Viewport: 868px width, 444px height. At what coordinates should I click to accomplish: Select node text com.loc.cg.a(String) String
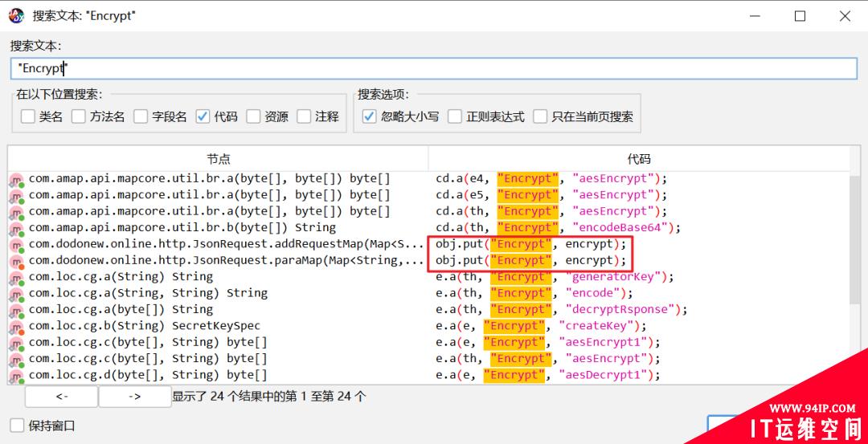click(121, 277)
